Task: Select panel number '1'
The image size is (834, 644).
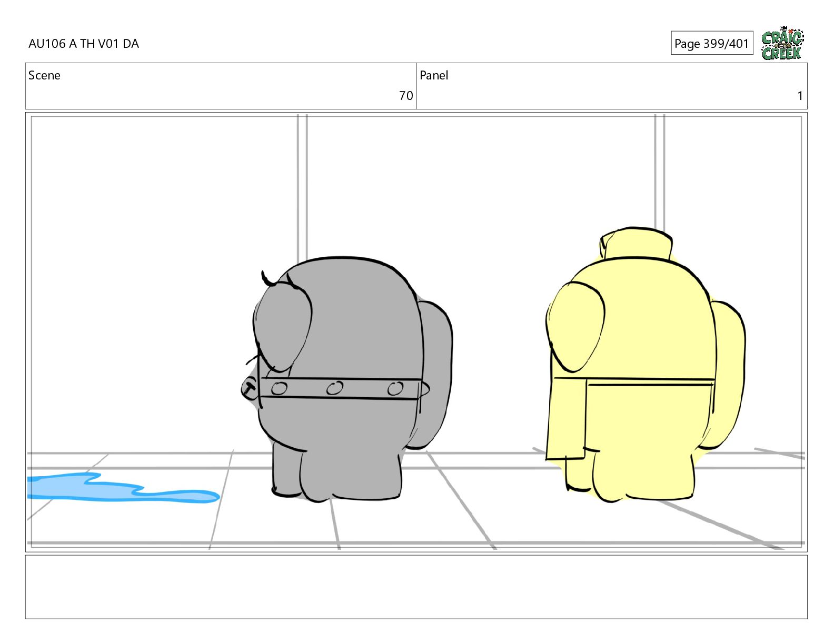Action: point(800,96)
